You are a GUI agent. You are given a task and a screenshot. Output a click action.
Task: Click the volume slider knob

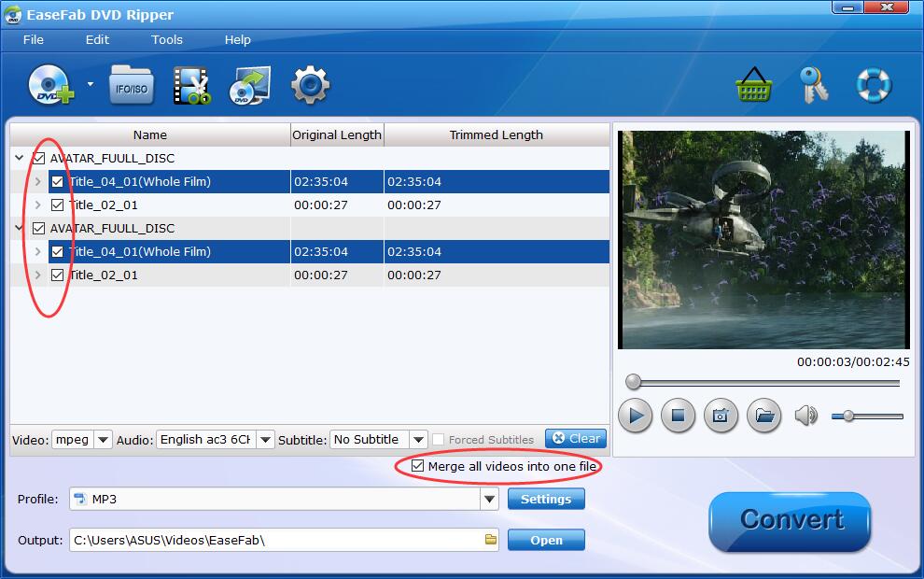[848, 416]
